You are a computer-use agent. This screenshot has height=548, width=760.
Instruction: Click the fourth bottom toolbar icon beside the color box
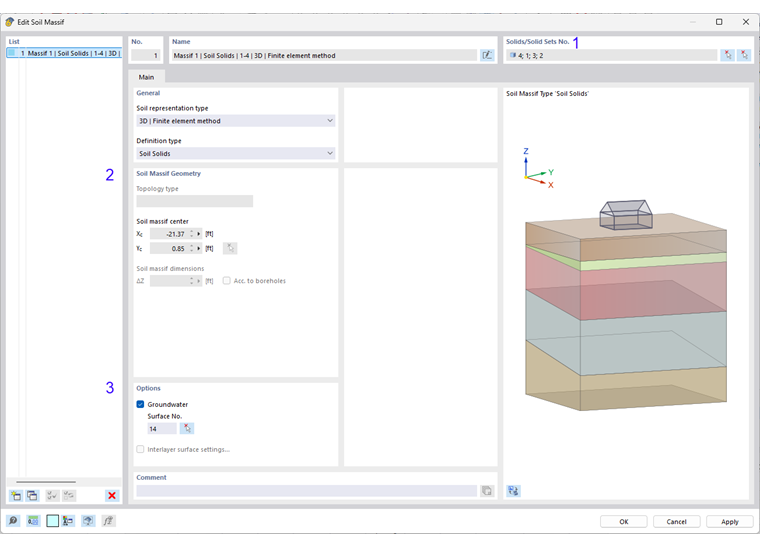click(67, 521)
